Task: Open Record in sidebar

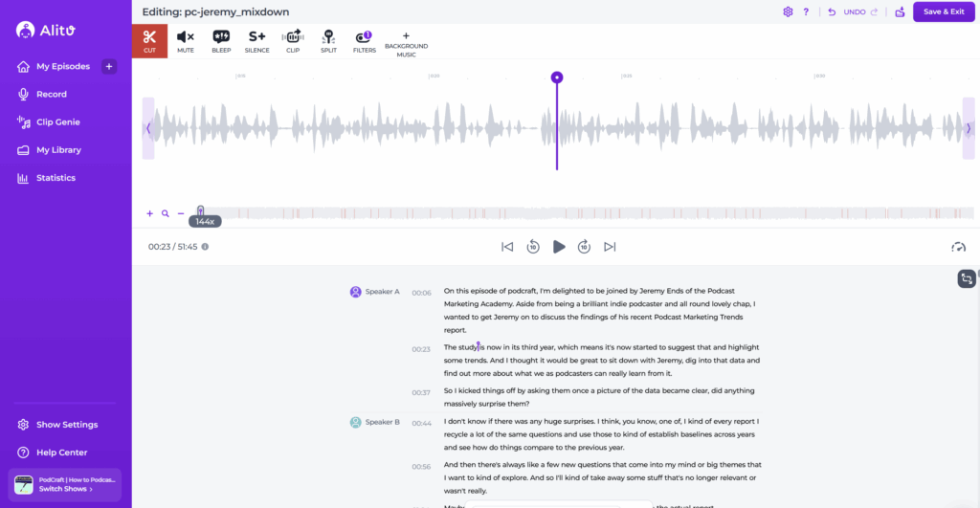Action: 42,95
